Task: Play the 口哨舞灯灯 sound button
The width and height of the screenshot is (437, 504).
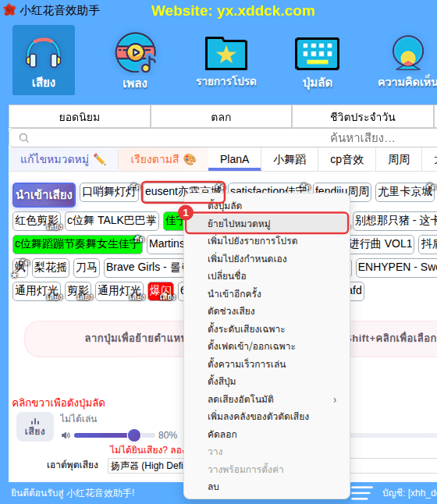Action: point(109,192)
